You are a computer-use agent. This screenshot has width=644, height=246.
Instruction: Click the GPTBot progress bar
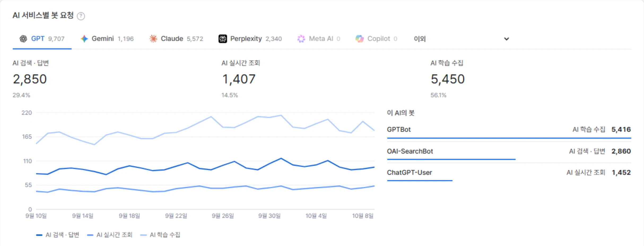coord(509,138)
